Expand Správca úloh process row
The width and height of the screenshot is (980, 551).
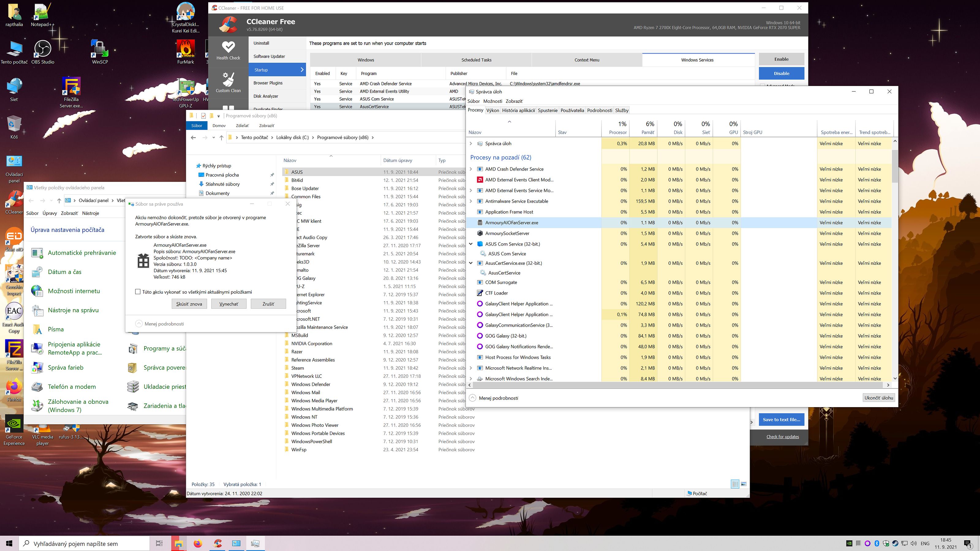471,143
